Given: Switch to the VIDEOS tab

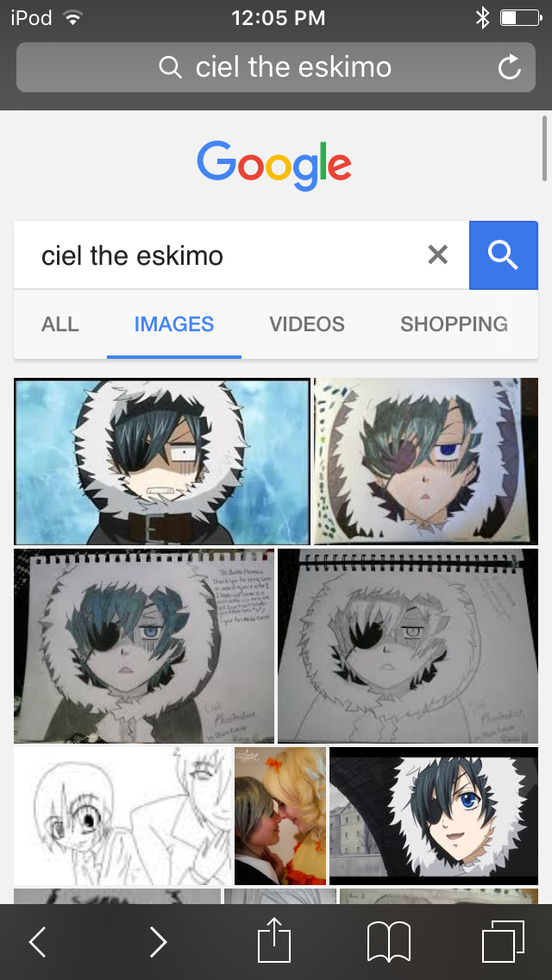Looking at the screenshot, I should pos(307,324).
